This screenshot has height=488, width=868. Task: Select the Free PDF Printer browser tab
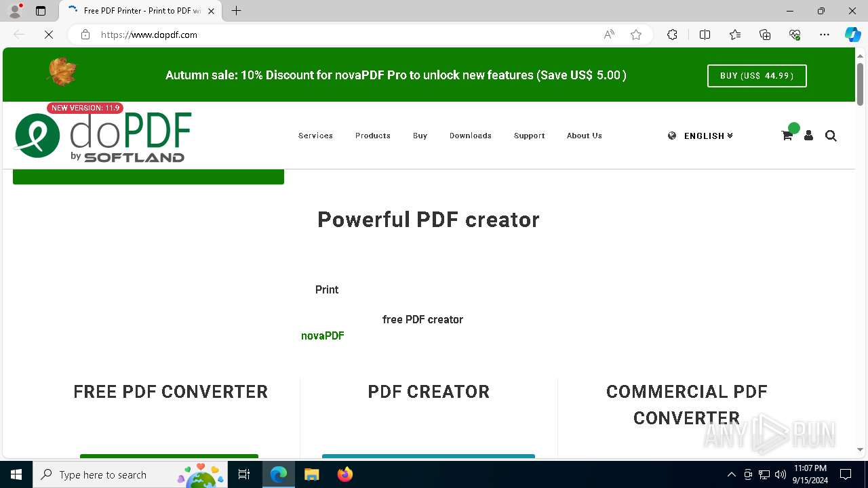tap(140, 11)
